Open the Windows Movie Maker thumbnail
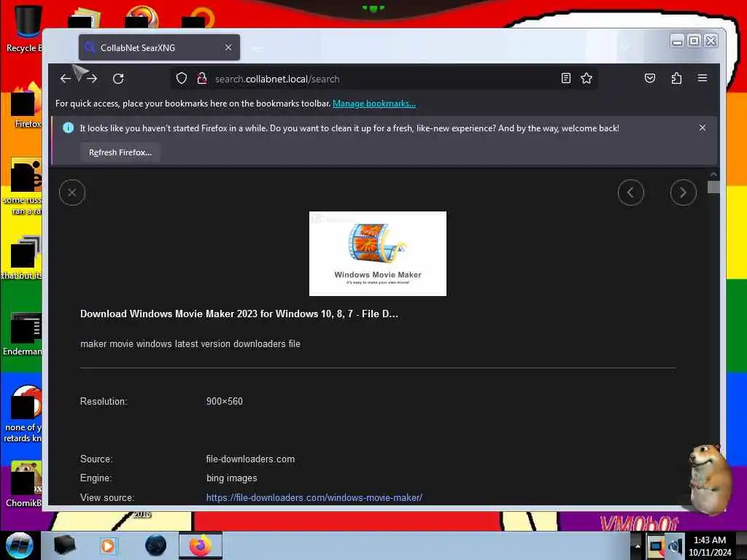The height and width of the screenshot is (560, 747). [378, 253]
